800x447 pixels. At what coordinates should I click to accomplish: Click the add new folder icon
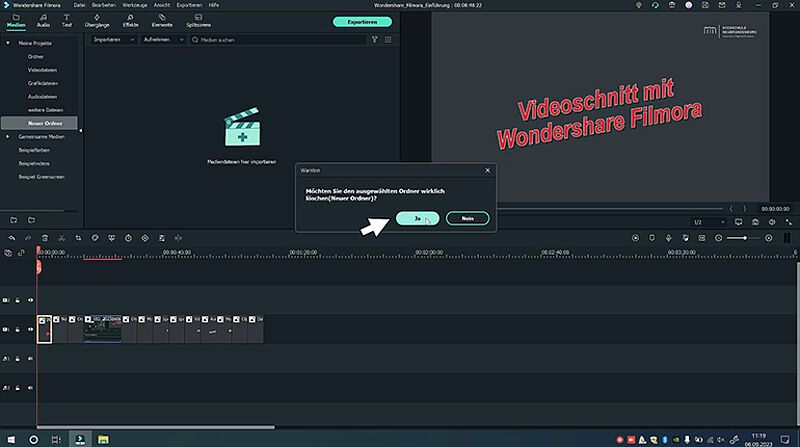pos(14,220)
